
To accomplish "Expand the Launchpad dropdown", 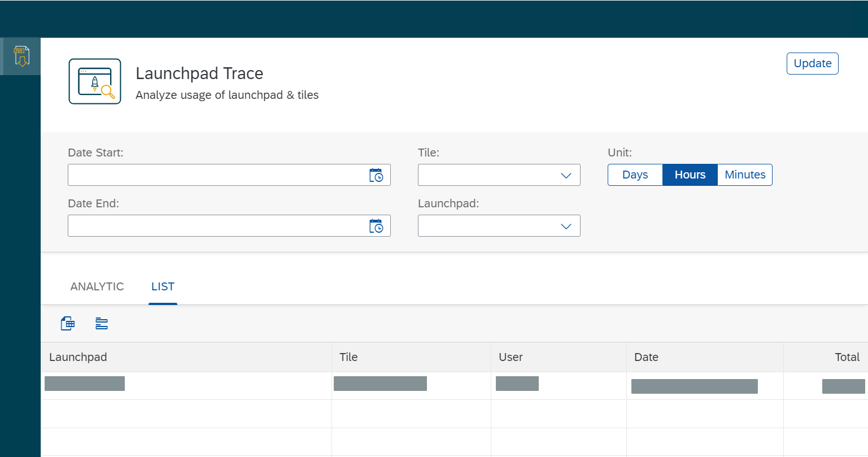I will coord(566,227).
